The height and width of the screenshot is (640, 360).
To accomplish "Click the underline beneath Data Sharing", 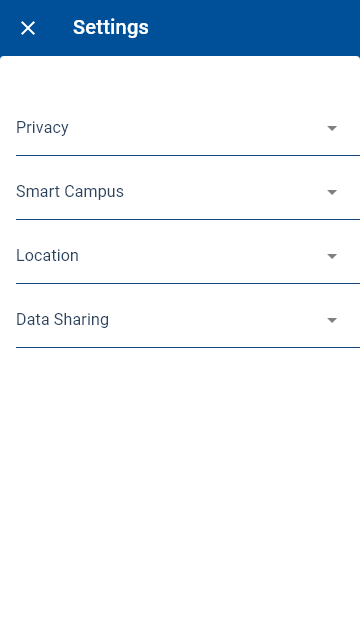I will (188, 347).
